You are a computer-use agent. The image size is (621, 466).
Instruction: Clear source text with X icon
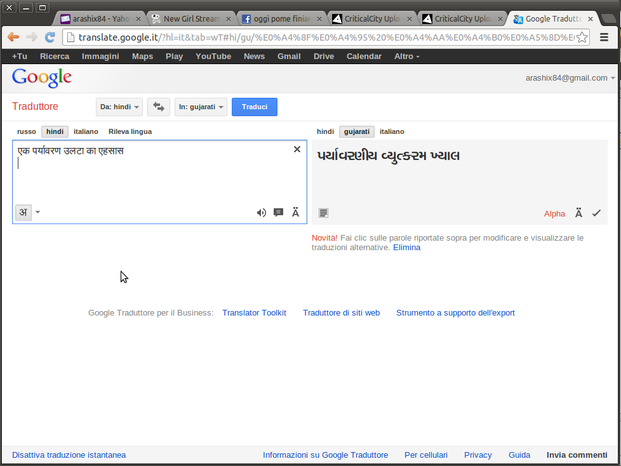click(x=297, y=149)
